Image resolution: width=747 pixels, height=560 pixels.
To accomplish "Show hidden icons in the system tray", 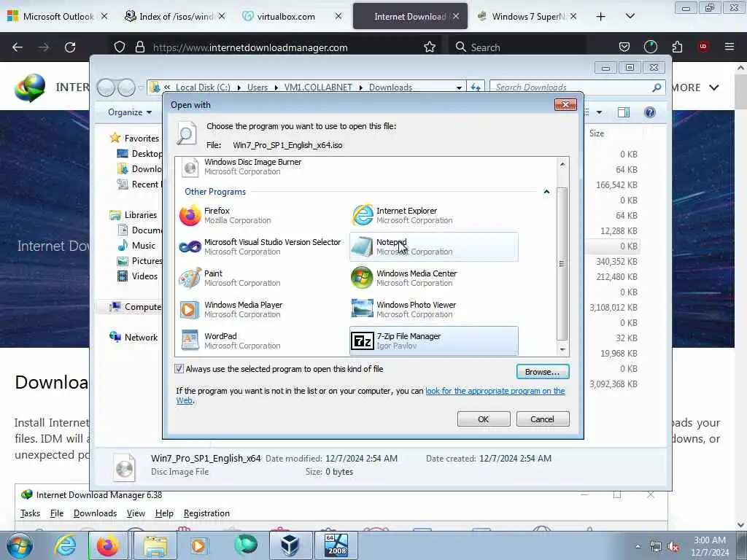I will tap(638, 547).
